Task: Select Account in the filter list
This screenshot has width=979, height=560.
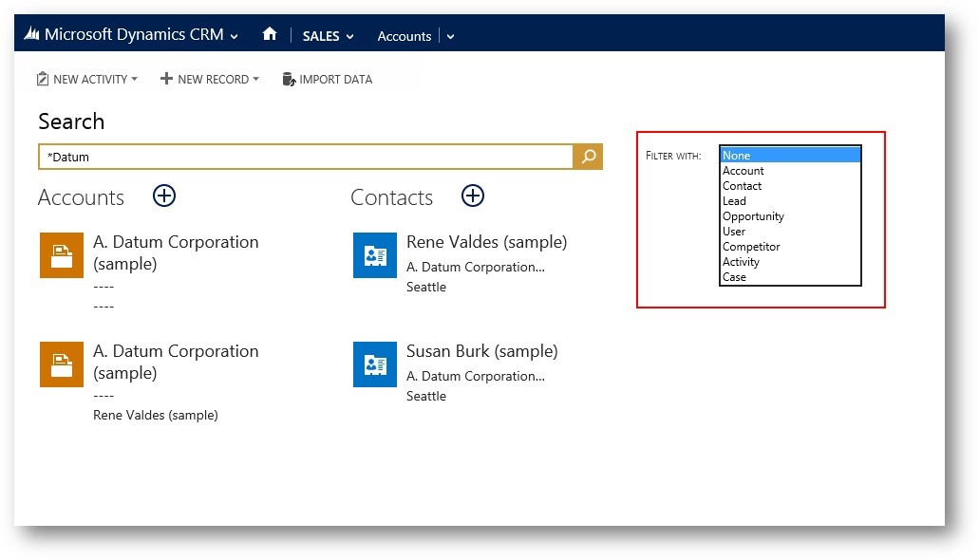Action: (x=790, y=171)
